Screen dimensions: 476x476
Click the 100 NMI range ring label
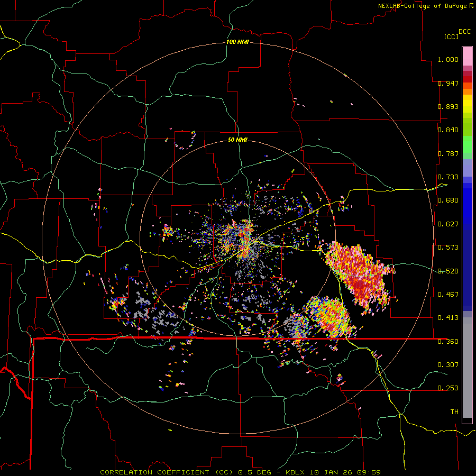[237, 42]
